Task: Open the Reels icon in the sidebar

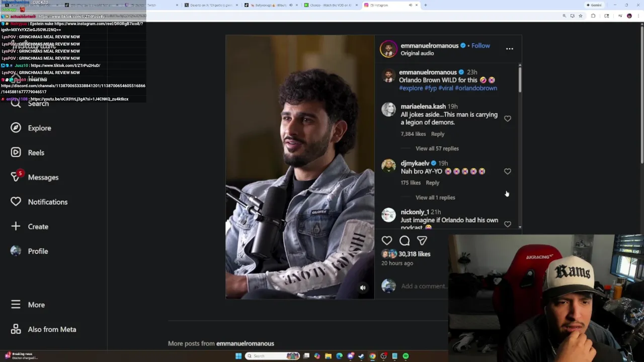Action: [16, 152]
